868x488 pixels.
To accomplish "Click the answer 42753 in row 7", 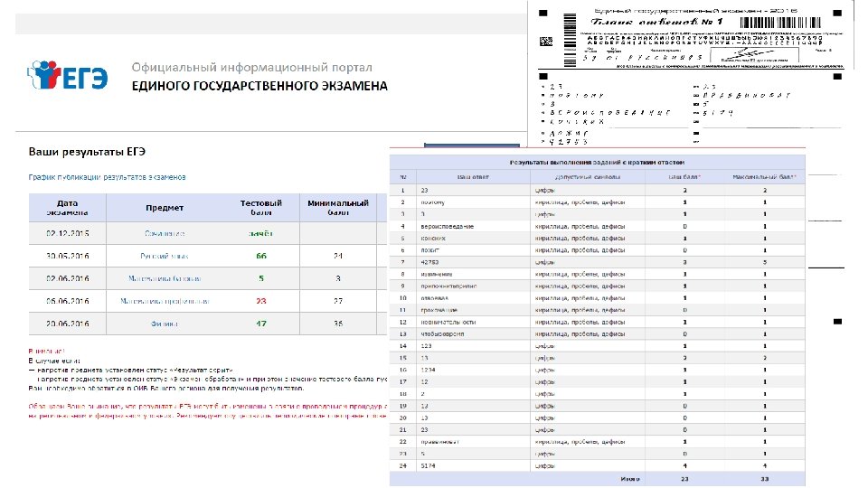I will 429,263.
